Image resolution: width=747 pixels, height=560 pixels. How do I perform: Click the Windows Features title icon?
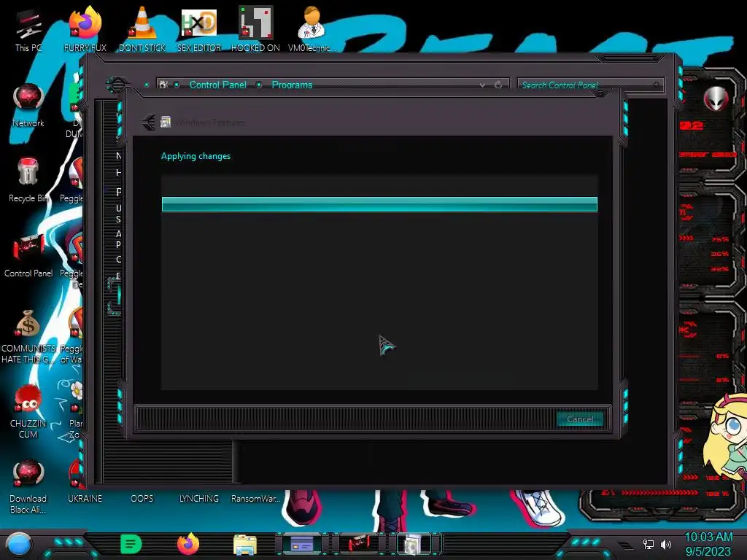(166, 122)
